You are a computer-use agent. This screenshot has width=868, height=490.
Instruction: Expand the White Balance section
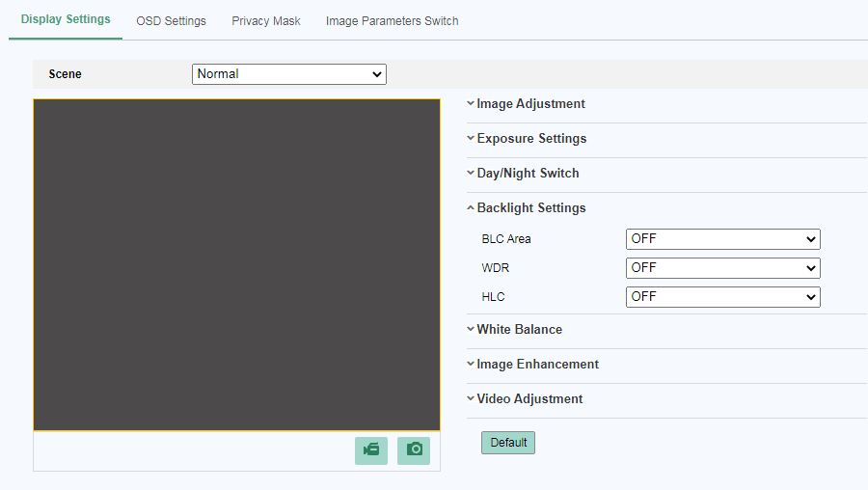coord(519,330)
